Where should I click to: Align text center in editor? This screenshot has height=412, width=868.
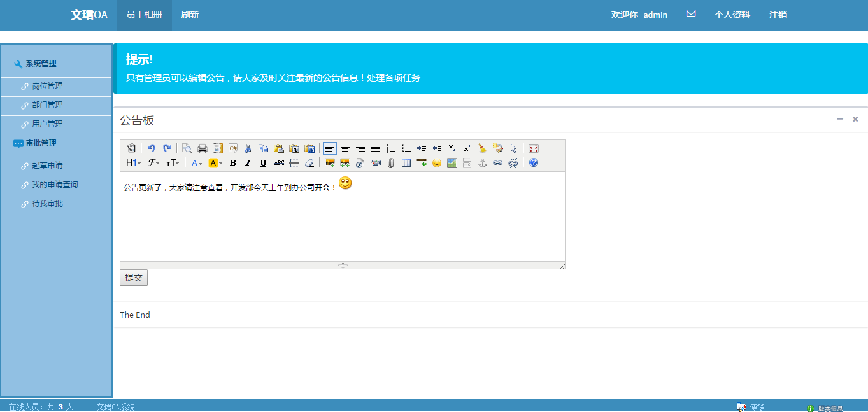coord(345,148)
